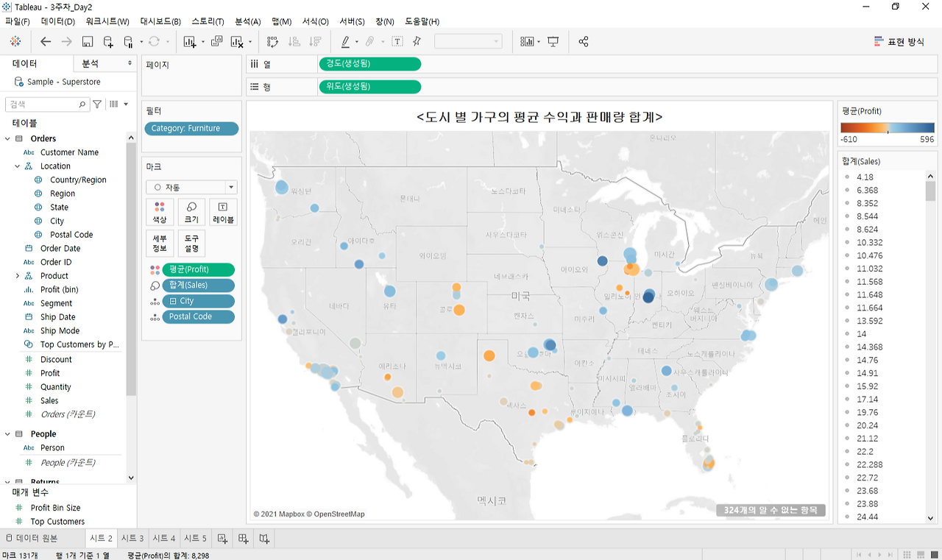Viewport: 942px width, 560px height.
Task: Click the 합계(Sales) legend scroll down arrow
Action: coord(930,518)
